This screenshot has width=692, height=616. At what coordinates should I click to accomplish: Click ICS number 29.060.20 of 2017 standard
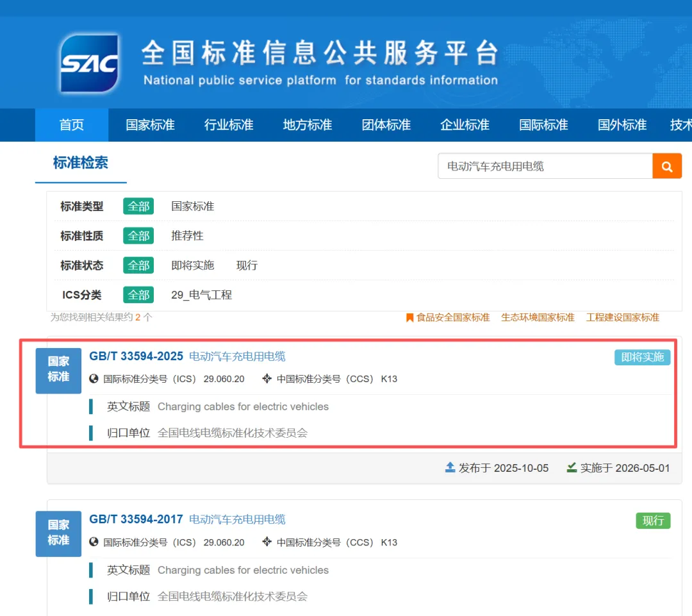[x=224, y=542]
